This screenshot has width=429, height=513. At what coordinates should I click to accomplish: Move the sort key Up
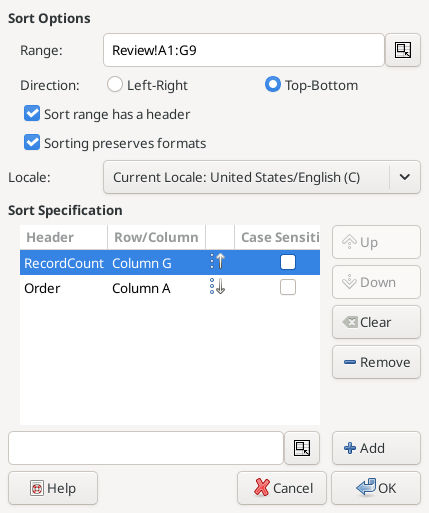tap(376, 242)
